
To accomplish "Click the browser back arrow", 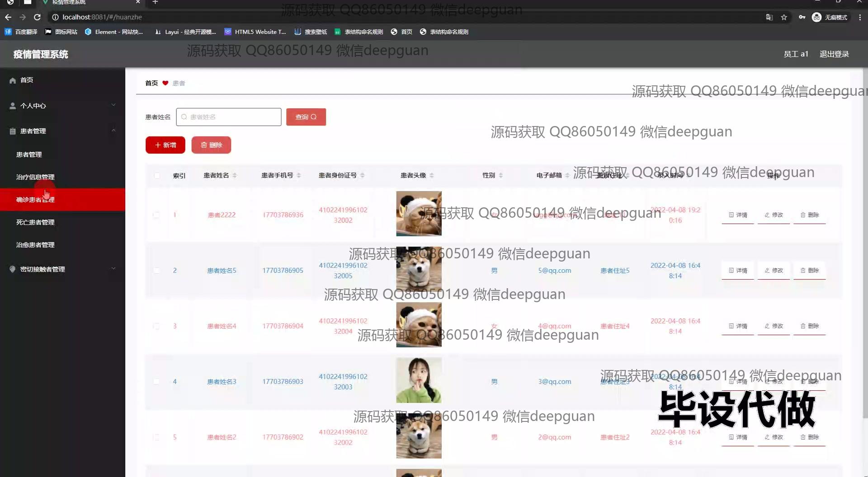I will [8, 17].
